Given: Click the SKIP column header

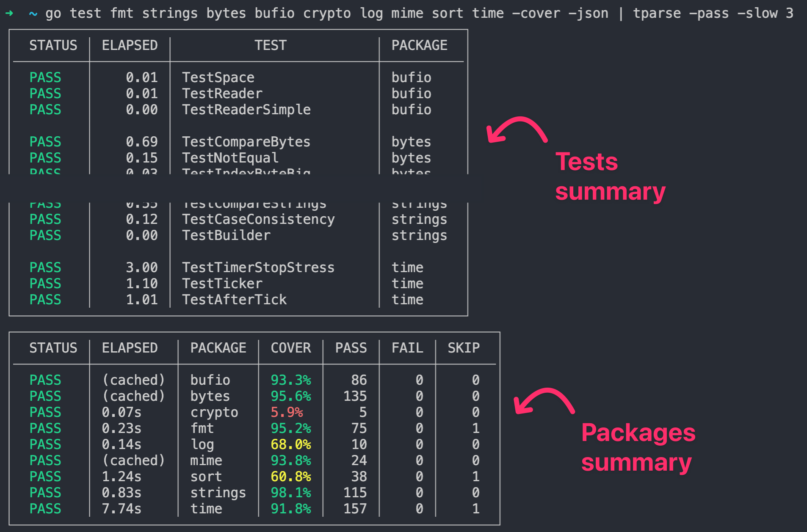Looking at the screenshot, I should (x=464, y=348).
